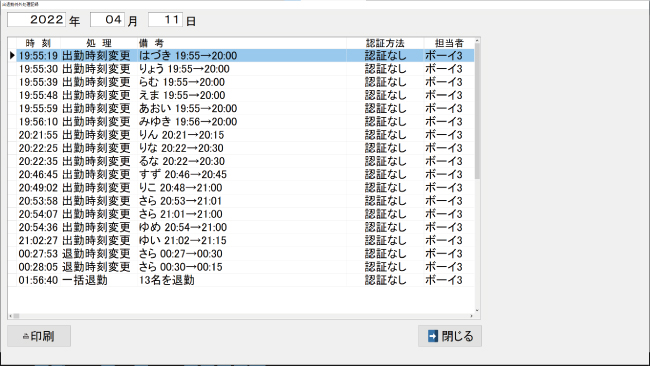
Task: Select the month field showing 04
Action: click(107, 19)
